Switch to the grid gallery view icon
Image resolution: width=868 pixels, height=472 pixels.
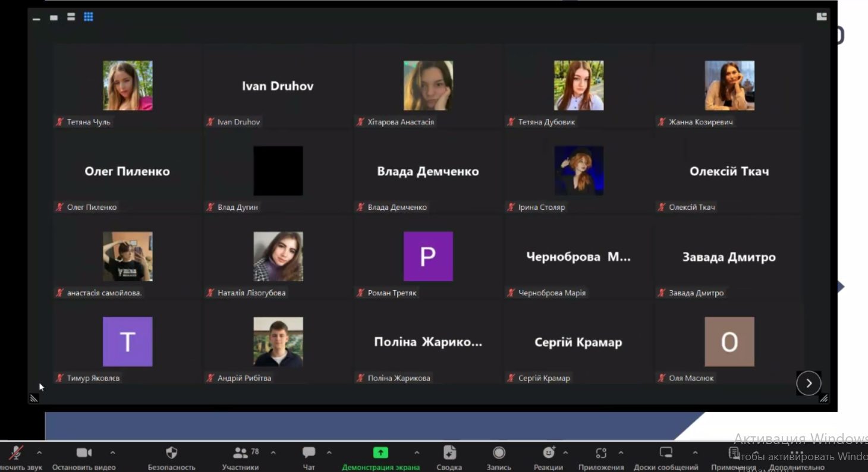pyautogui.click(x=89, y=17)
